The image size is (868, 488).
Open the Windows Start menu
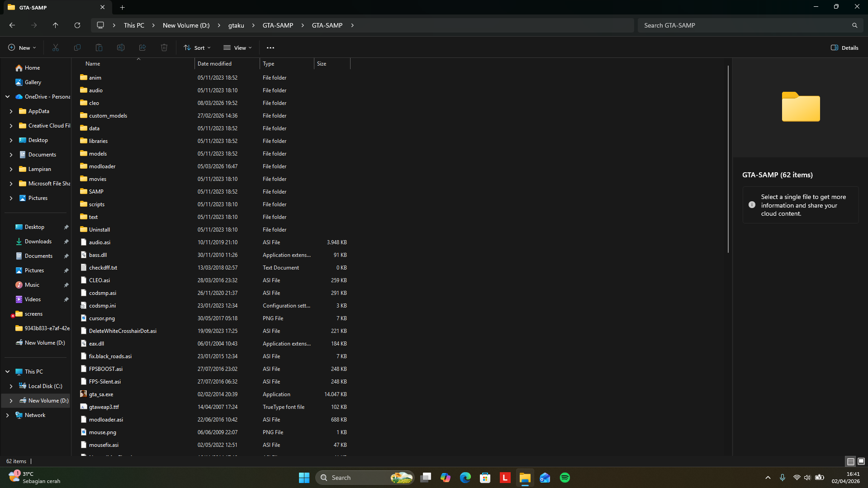(x=304, y=478)
